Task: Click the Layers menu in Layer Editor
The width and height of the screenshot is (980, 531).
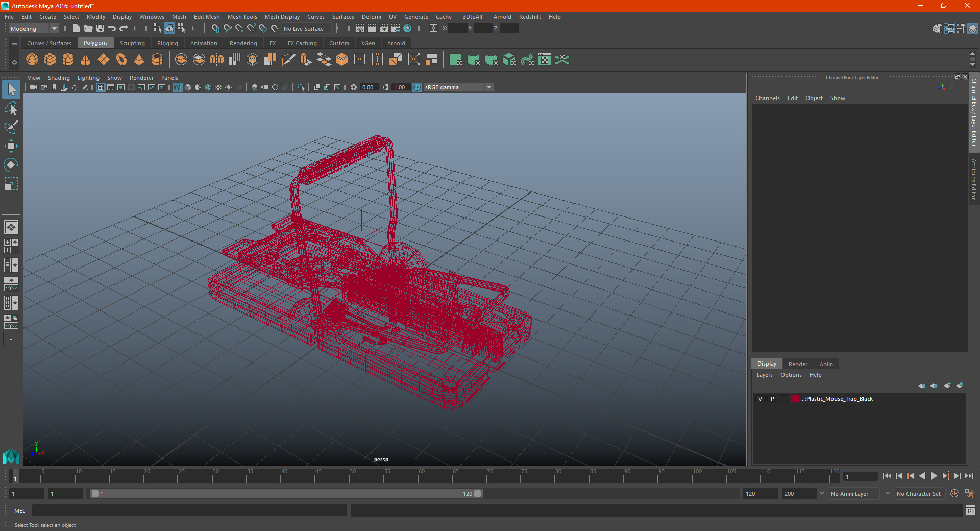Action: [764, 375]
